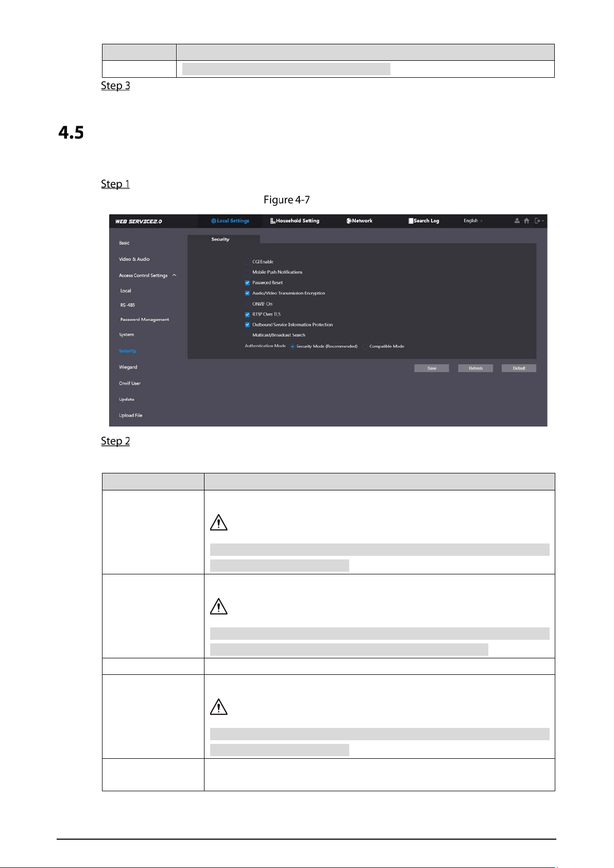Uncheck Outbound Service Information Protection
This screenshot has height=868, width=614.
247,325
